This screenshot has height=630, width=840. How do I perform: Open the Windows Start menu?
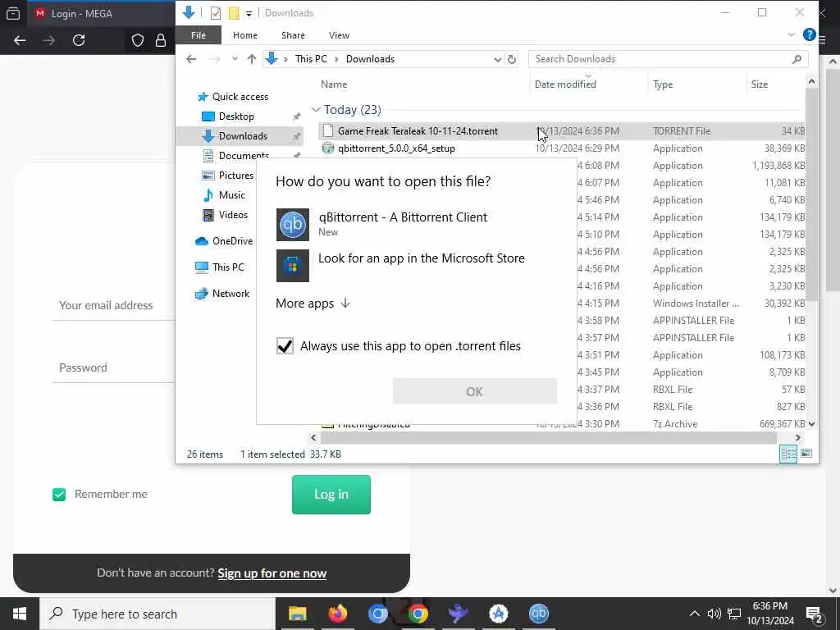pyautogui.click(x=20, y=614)
